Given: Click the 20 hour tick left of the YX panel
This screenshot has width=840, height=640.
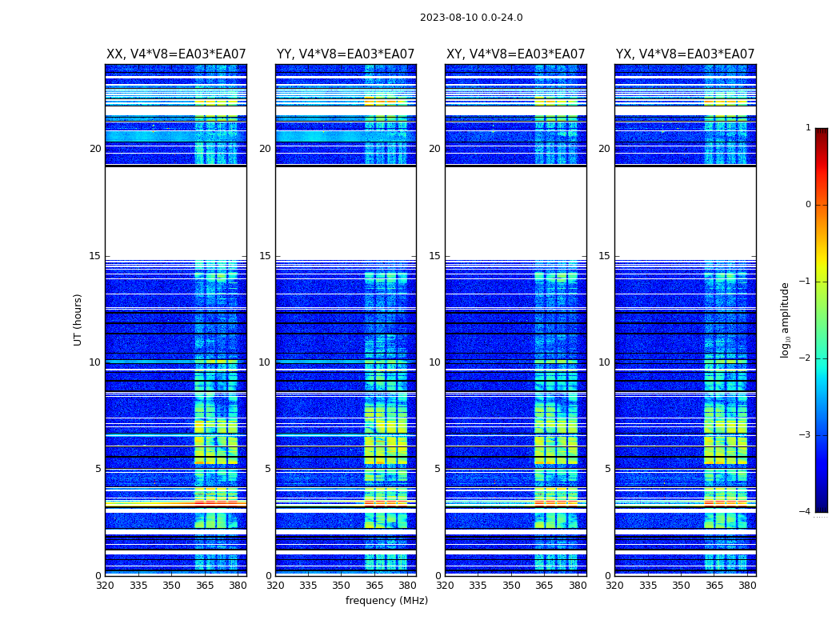Looking at the screenshot, I should (x=604, y=149).
